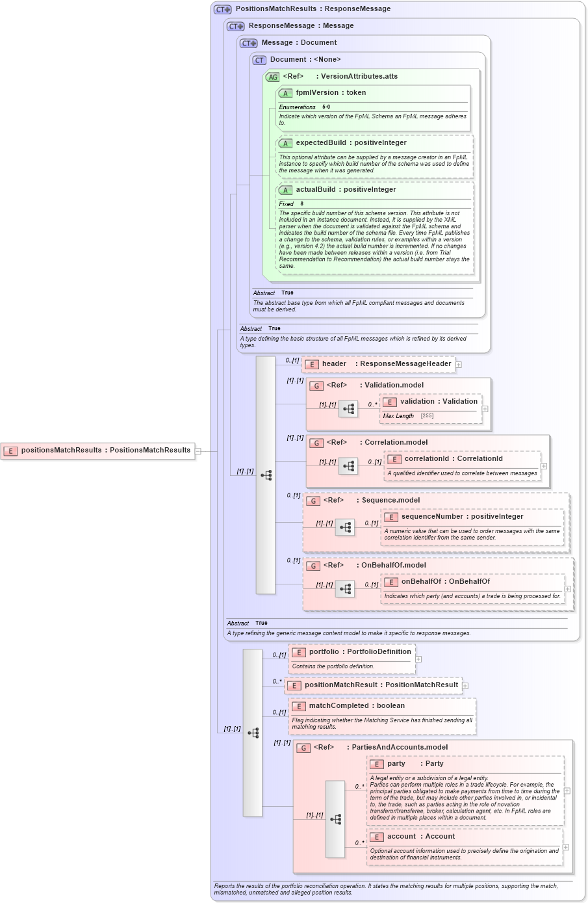The image size is (588, 903).
Task: Click the E icon of matchCompleted element
Action: click(298, 706)
